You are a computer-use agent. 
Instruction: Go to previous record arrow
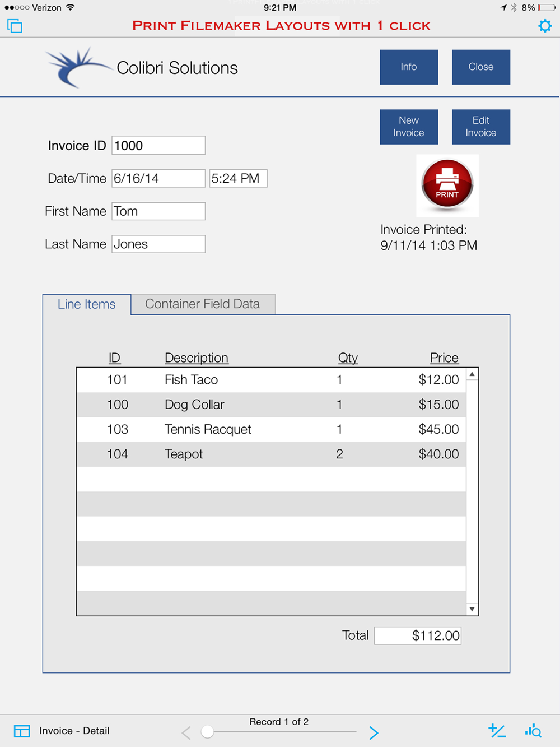click(x=186, y=732)
